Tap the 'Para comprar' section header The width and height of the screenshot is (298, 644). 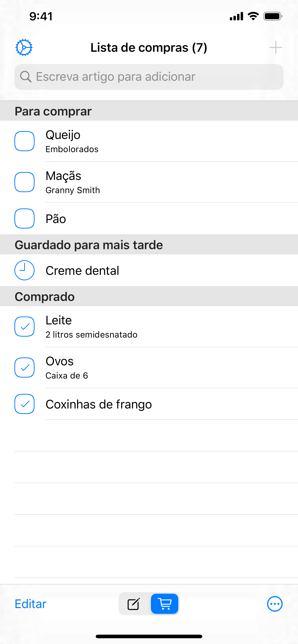[53, 111]
